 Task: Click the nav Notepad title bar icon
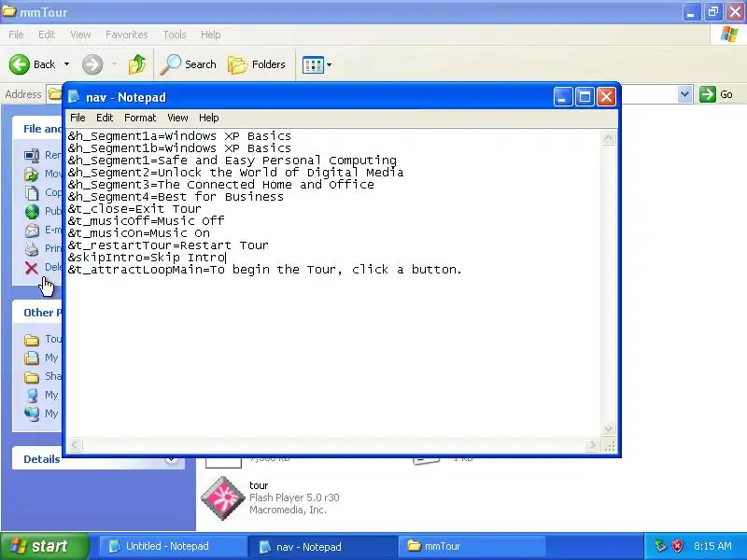coord(74,97)
